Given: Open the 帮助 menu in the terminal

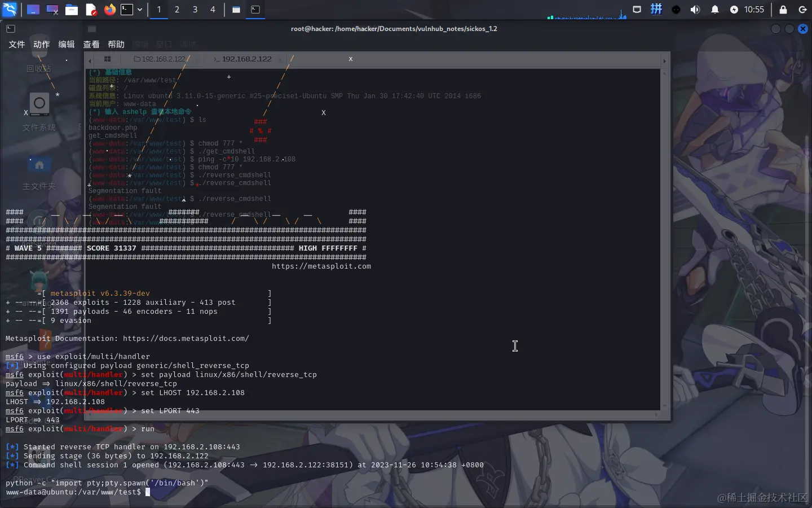Looking at the screenshot, I should point(116,44).
